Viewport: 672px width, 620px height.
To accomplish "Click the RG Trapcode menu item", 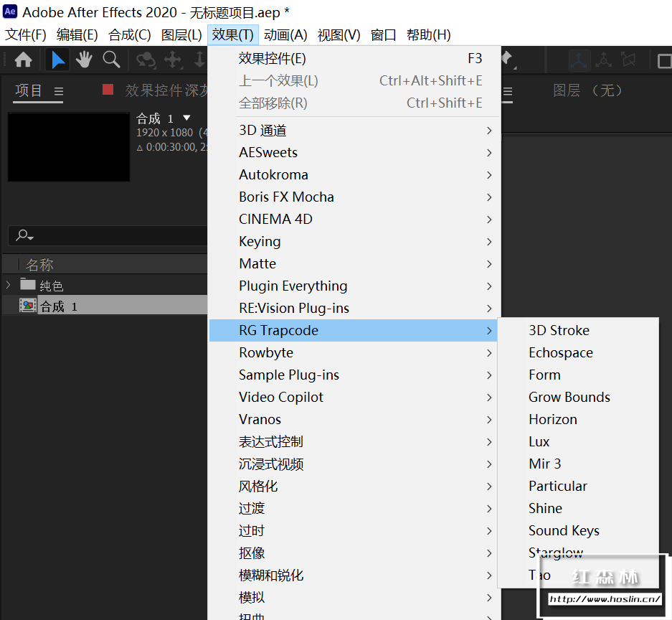I will point(353,331).
